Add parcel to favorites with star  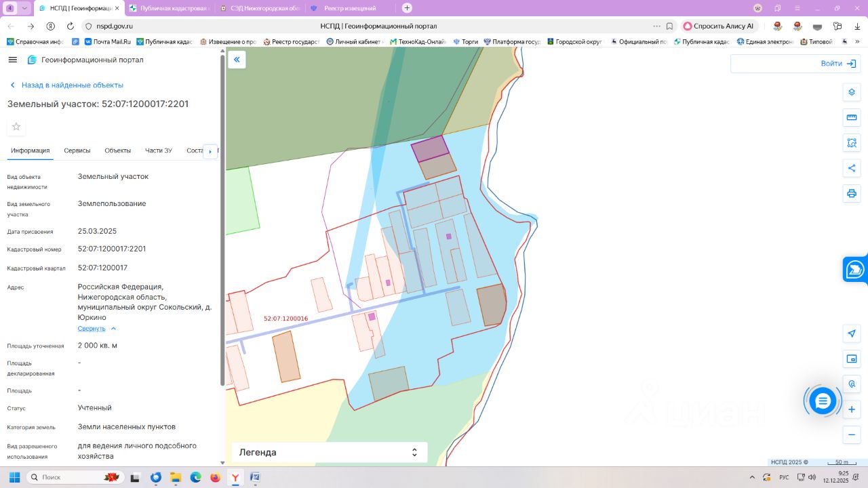tap(16, 127)
